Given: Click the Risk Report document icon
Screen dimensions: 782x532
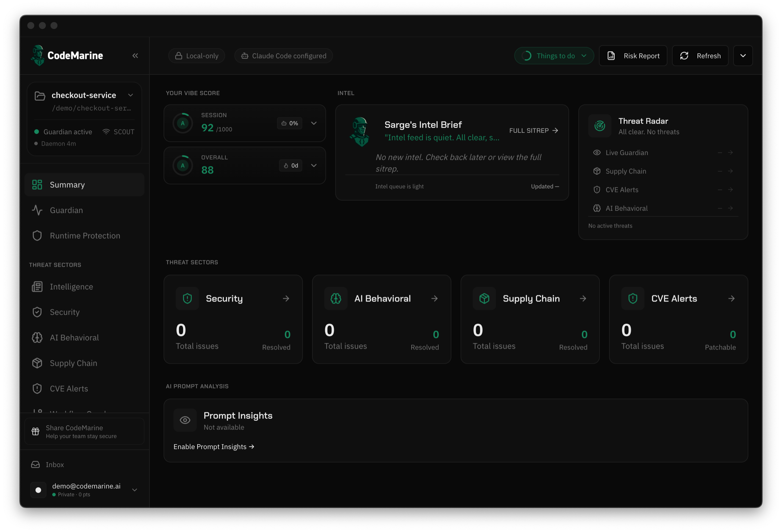Looking at the screenshot, I should pos(611,56).
